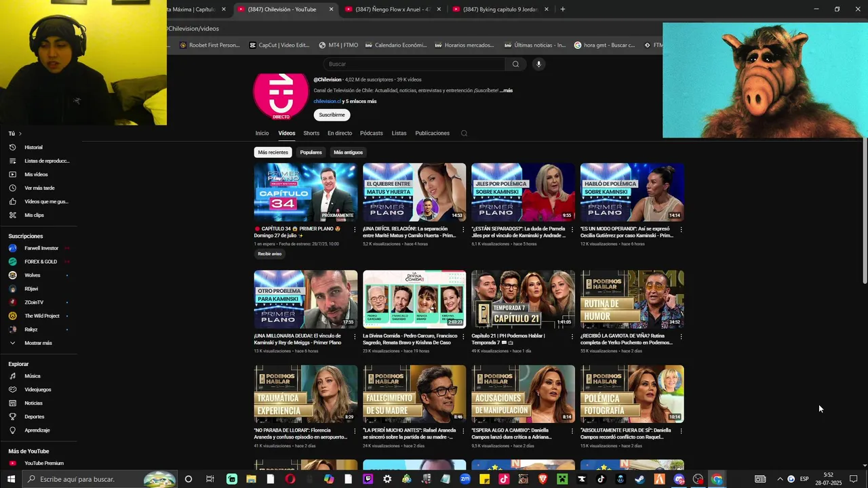Select Más recientes filter chip
The image size is (868, 488).
coord(273,152)
